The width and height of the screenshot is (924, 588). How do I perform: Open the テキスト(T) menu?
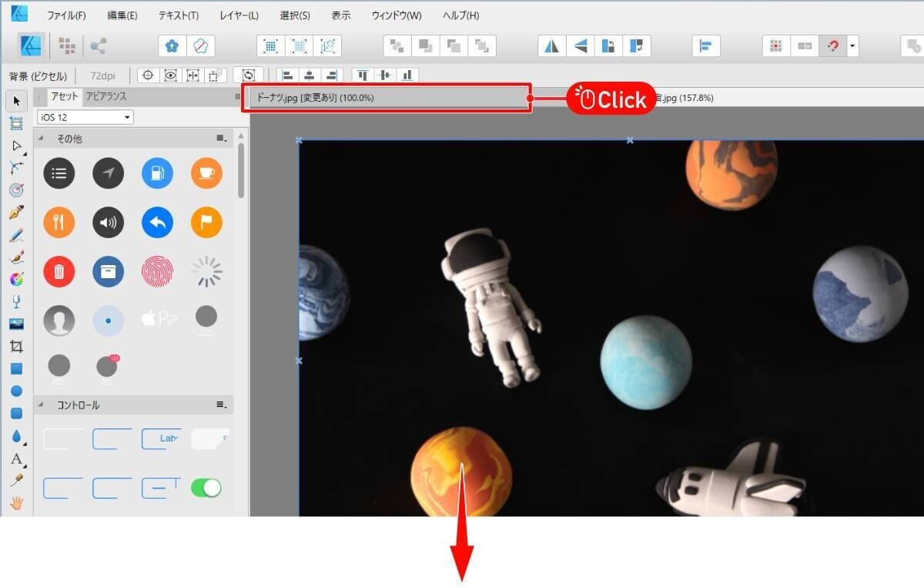pyautogui.click(x=179, y=15)
